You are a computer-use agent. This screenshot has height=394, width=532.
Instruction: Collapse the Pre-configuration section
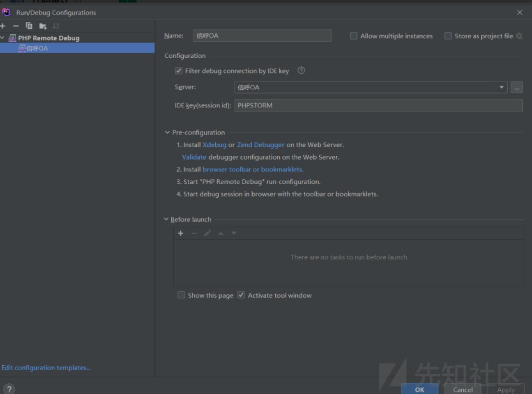coord(167,133)
